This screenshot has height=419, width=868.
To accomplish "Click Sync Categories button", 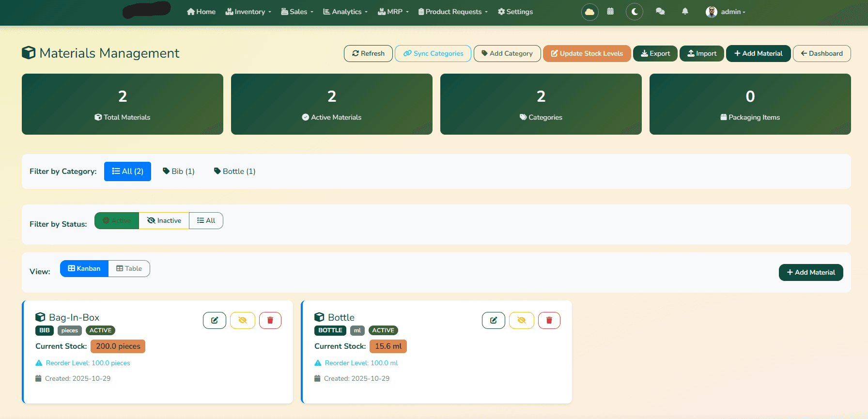I will [x=433, y=53].
